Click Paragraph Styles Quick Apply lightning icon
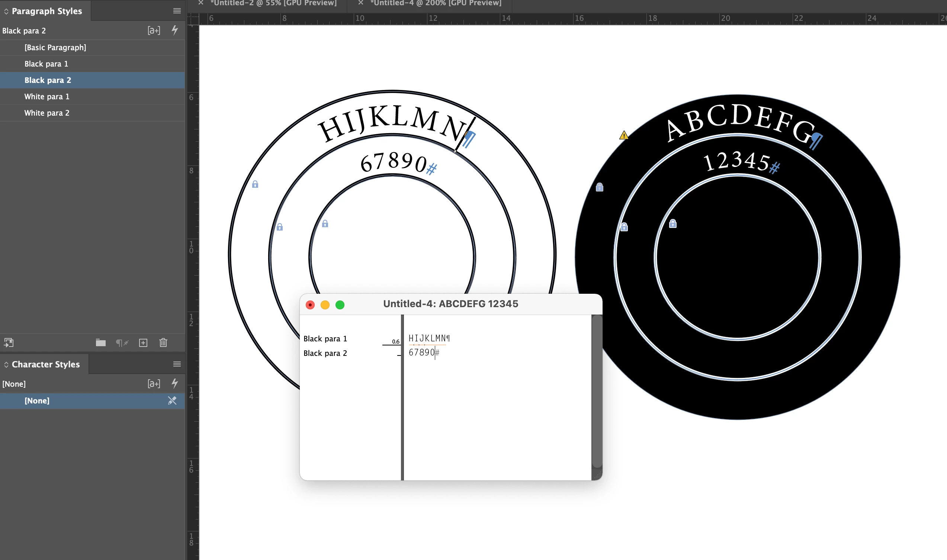The height and width of the screenshot is (560, 947). click(175, 30)
